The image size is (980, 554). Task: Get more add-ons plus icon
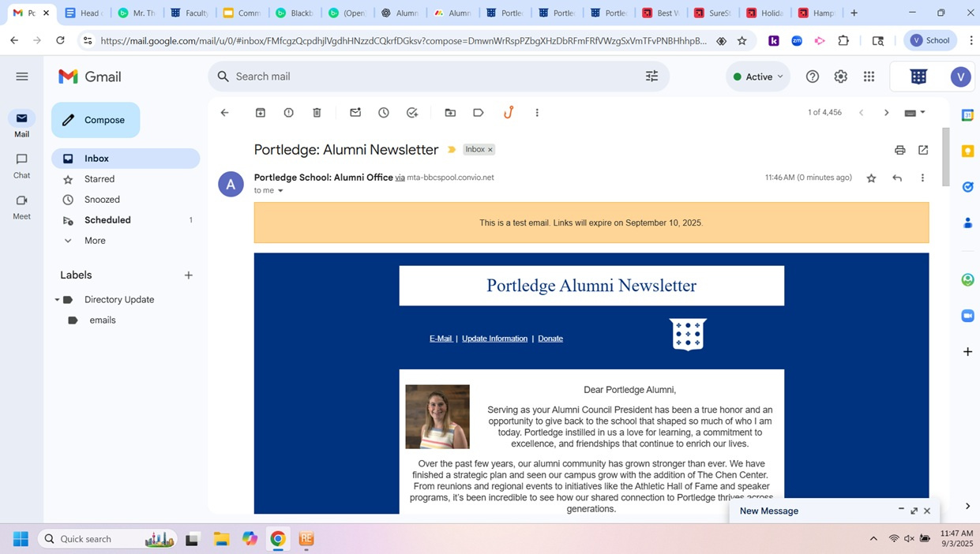point(967,351)
